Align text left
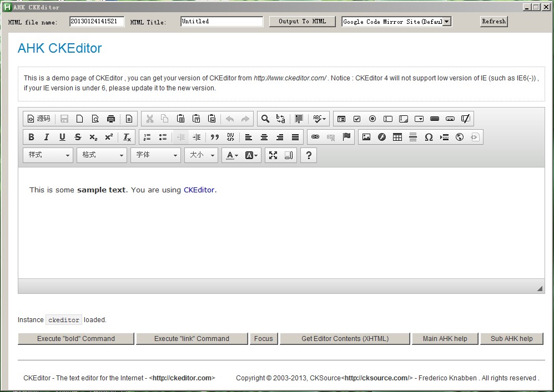The height and width of the screenshot is (392, 554). [249, 138]
